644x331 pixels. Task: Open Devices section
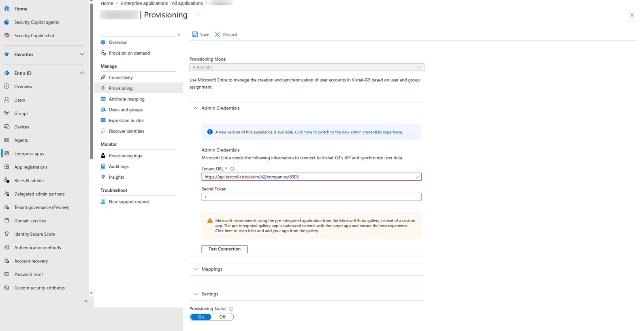point(21,127)
